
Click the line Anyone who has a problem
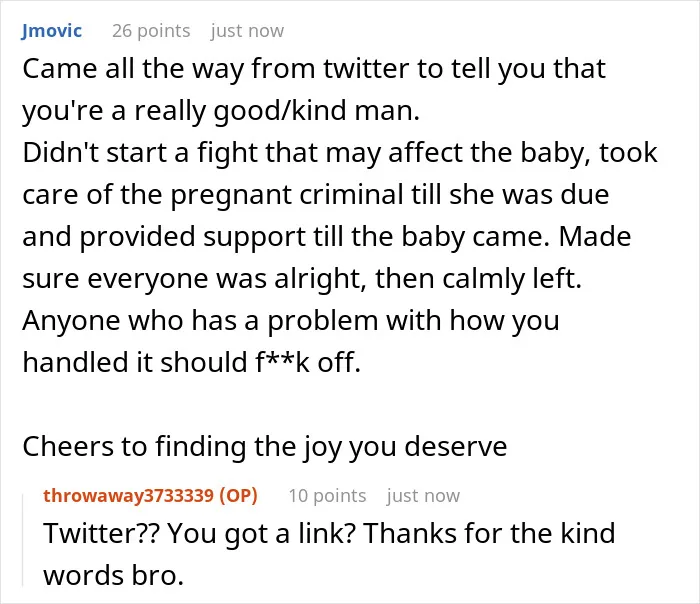point(291,321)
